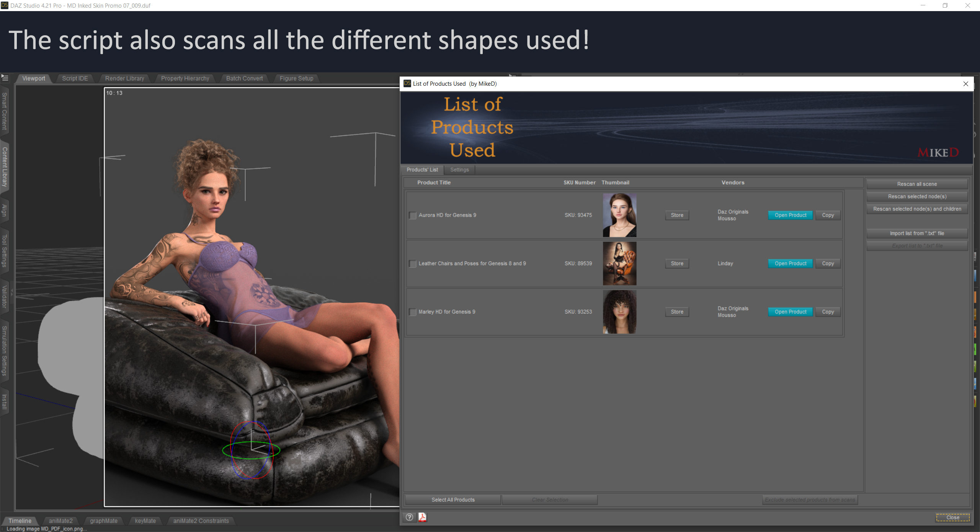
Task: Expand the Content Library side pane
Action: pos(5,167)
